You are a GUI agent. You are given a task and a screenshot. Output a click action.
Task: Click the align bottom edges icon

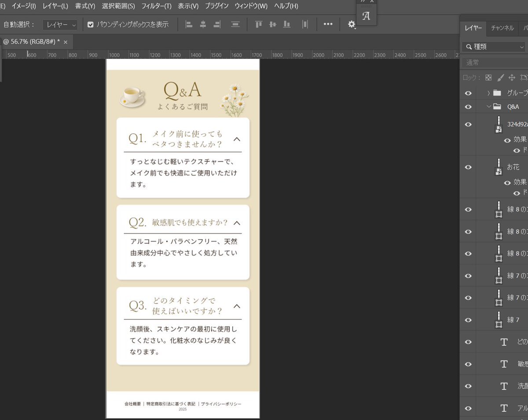pyautogui.click(x=287, y=25)
